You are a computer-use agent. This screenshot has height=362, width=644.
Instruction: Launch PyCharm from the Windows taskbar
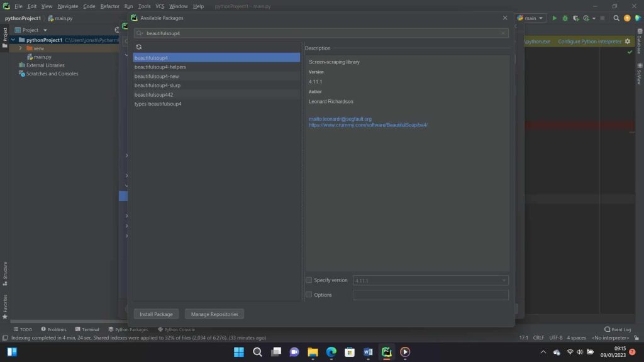click(x=386, y=352)
